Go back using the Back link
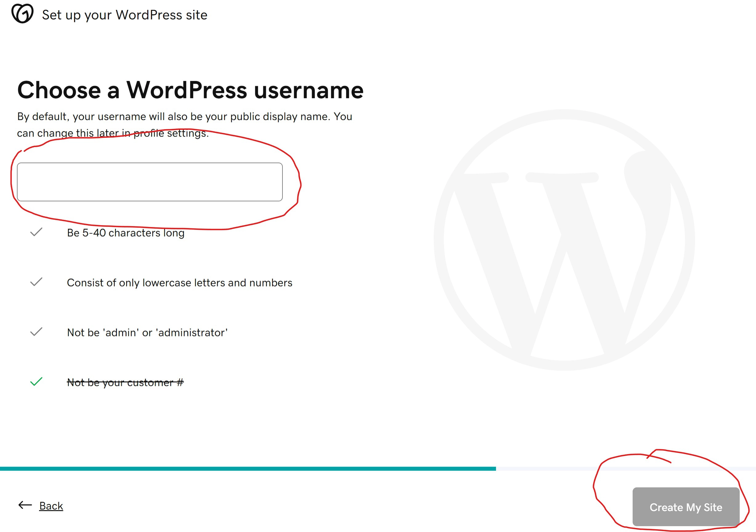The height and width of the screenshot is (532, 756). (51, 506)
